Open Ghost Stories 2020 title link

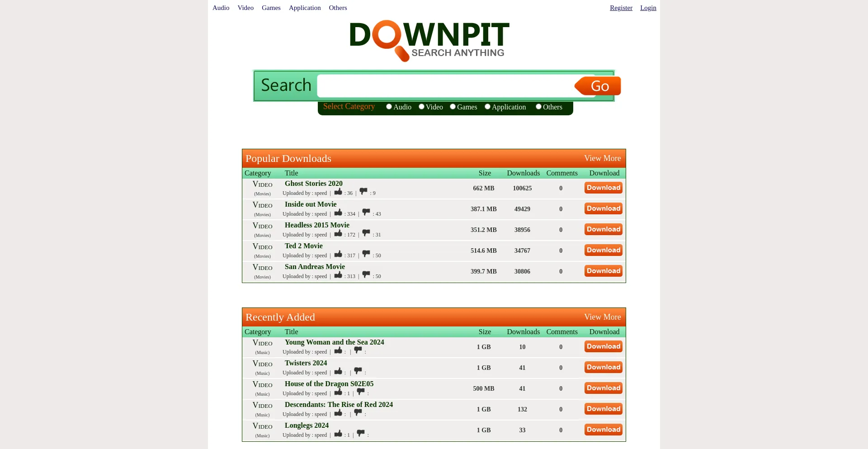314,184
